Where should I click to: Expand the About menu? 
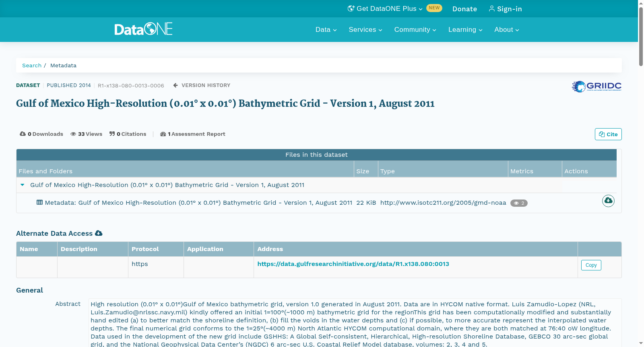click(507, 30)
